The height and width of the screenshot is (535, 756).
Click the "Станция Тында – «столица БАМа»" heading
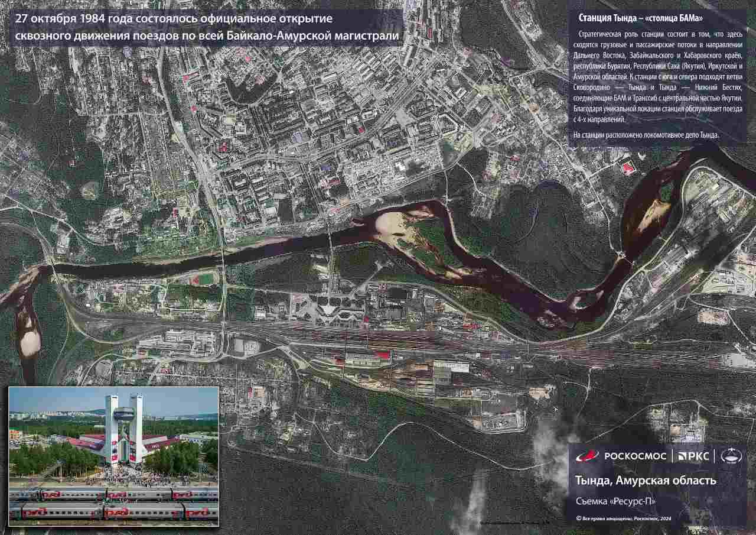pyautogui.click(x=633, y=18)
